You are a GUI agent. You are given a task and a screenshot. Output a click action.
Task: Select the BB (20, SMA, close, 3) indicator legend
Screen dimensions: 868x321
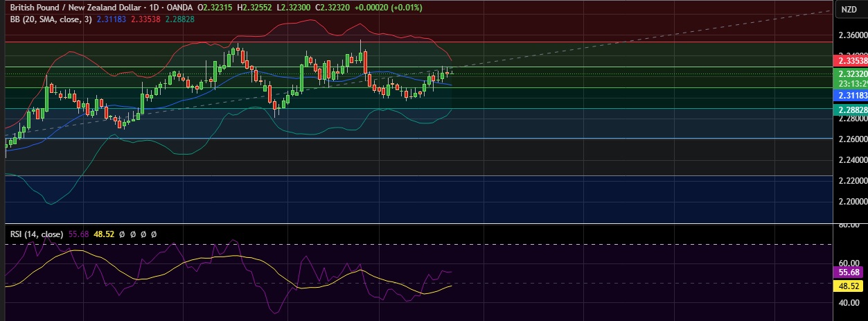51,20
